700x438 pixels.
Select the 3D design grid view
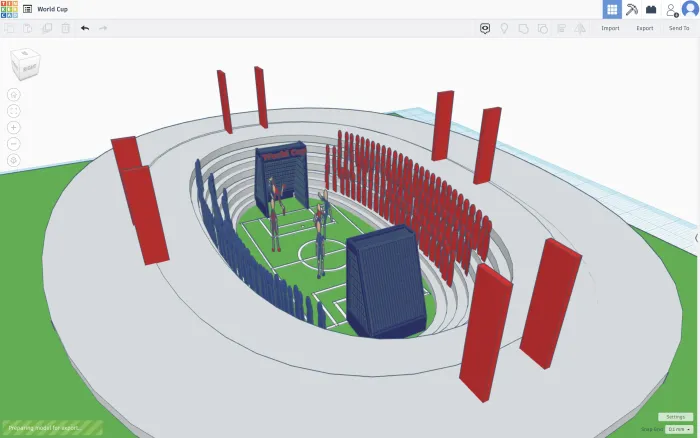click(611, 9)
